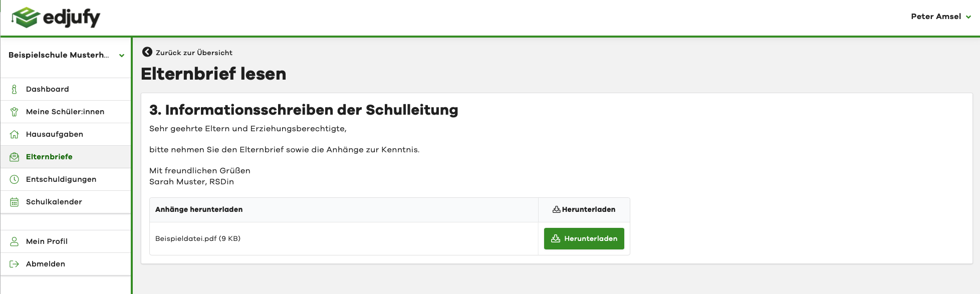Follow the Zurück zur Übersicht link

point(194,53)
